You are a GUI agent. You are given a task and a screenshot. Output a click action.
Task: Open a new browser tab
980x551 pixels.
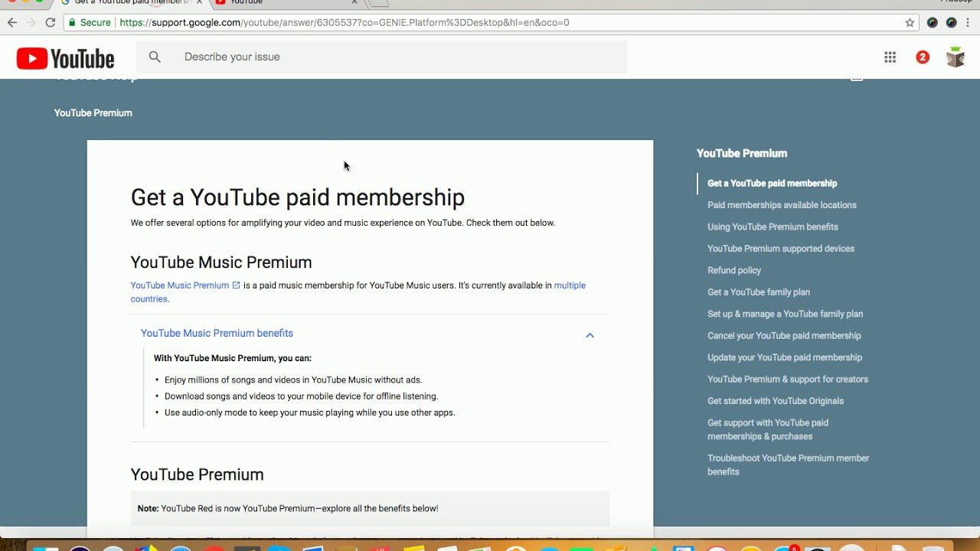click(x=380, y=3)
